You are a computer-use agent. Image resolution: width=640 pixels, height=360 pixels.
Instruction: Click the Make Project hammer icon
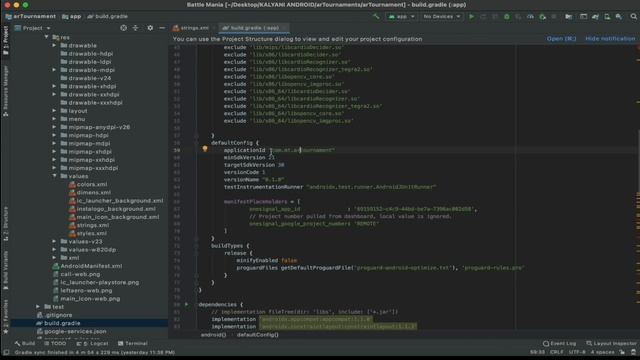click(x=376, y=17)
